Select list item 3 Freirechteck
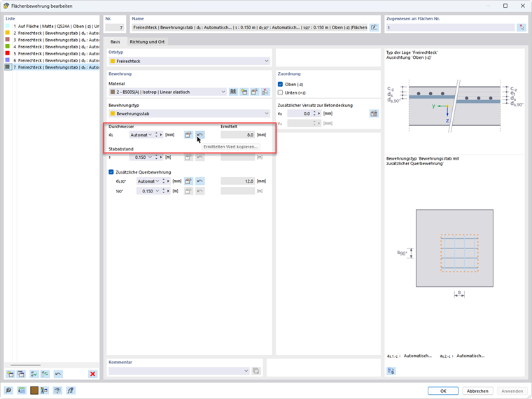Screen dimensions: 532x399 pos(52,40)
